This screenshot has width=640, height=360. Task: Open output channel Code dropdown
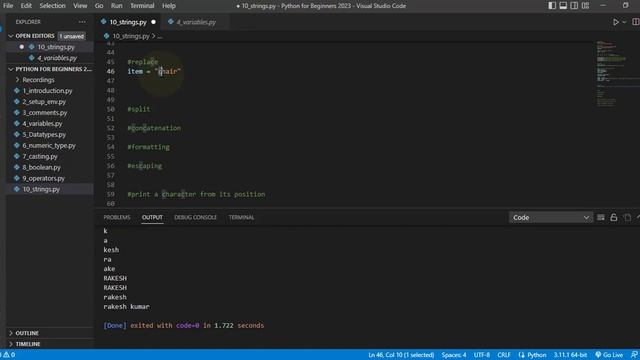pos(550,218)
